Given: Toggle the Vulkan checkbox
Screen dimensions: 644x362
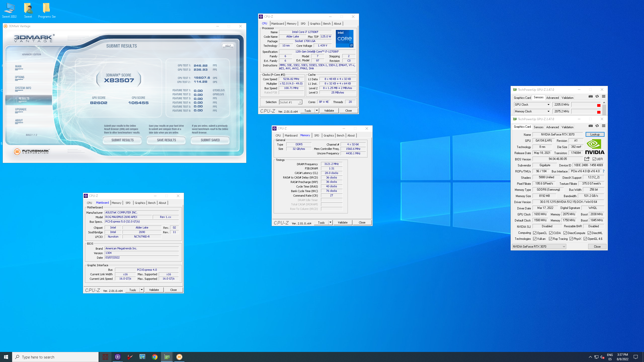Looking at the screenshot, I should click(x=535, y=239).
